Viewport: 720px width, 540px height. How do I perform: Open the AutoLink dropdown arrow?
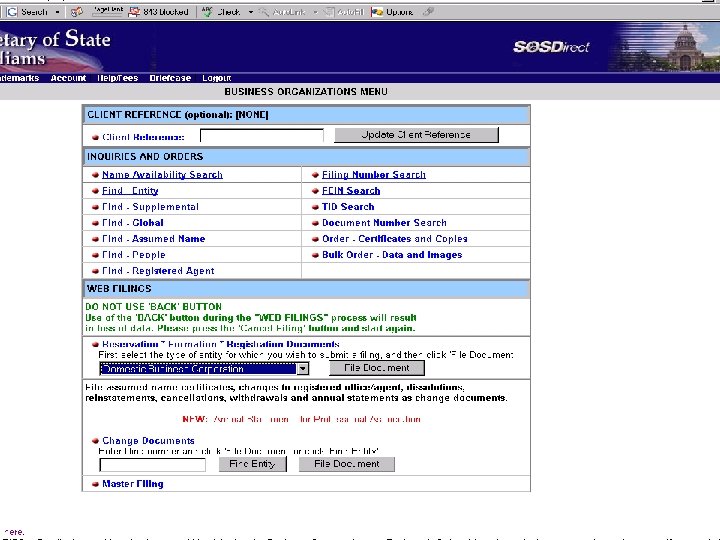[x=316, y=12]
